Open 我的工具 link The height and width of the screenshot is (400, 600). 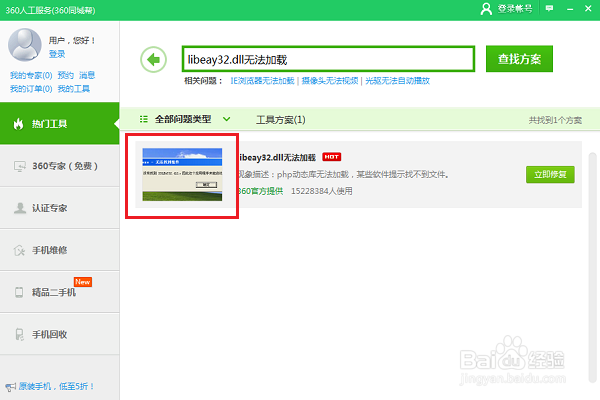pyautogui.click(x=73, y=89)
